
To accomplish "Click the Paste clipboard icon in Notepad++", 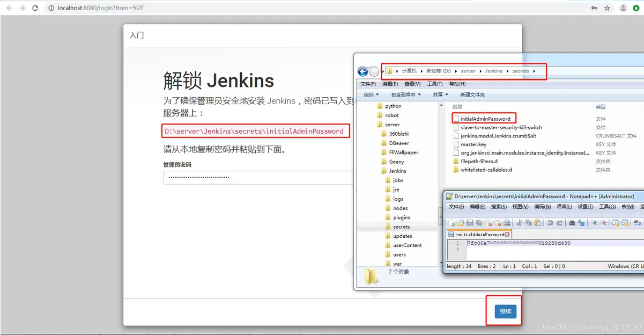I will 538,223.
